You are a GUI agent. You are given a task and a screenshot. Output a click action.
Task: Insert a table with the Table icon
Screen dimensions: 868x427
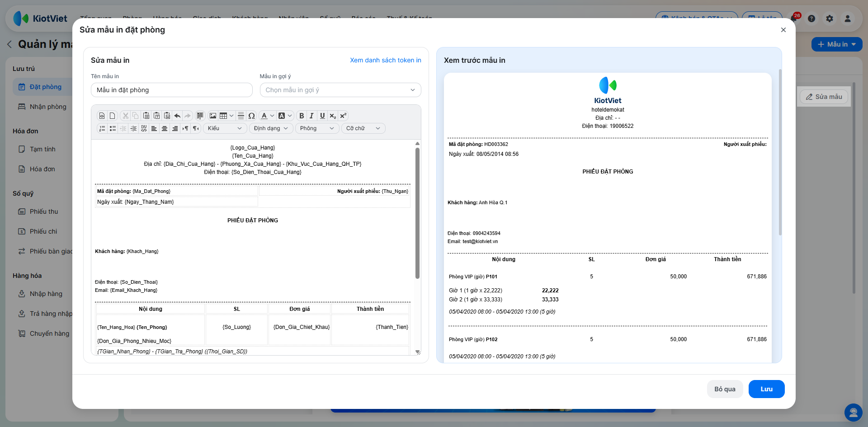pyautogui.click(x=223, y=116)
